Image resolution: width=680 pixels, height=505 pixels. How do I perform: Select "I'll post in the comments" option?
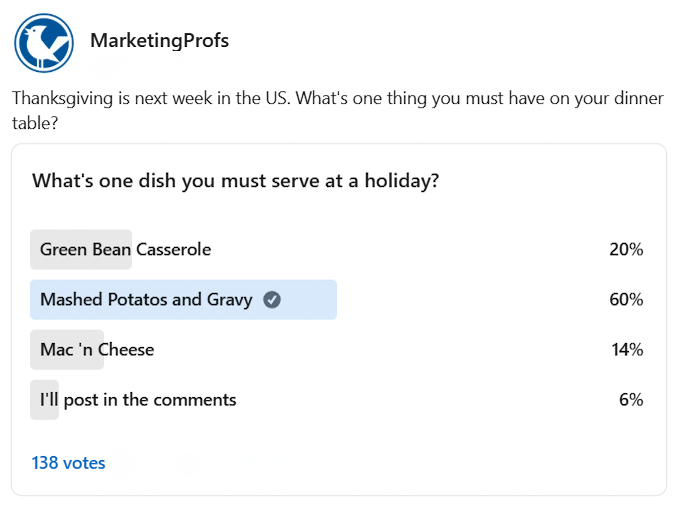[138, 400]
